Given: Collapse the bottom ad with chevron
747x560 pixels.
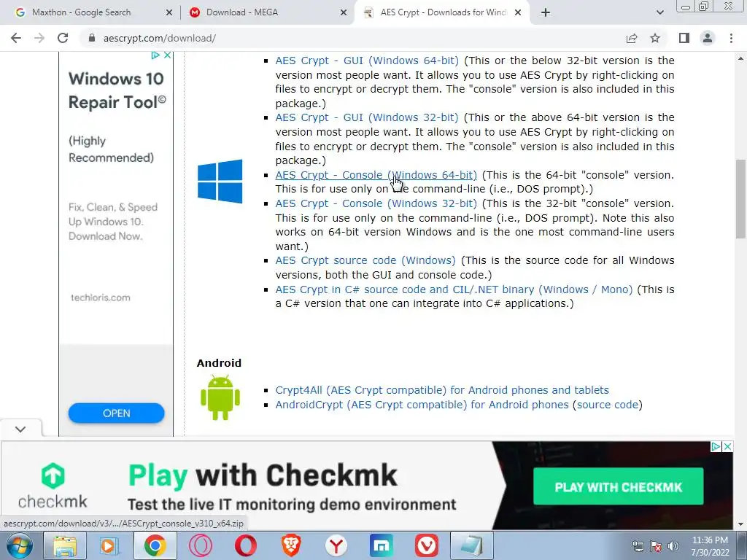Looking at the screenshot, I should point(20,429).
